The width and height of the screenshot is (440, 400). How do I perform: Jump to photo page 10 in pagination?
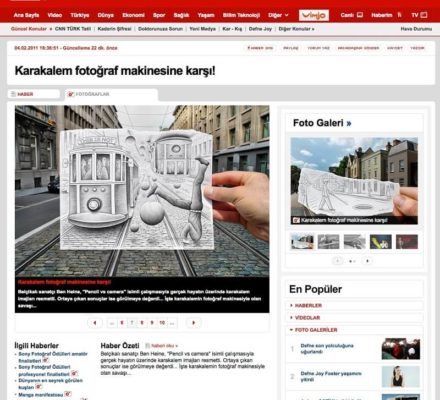[162, 323]
